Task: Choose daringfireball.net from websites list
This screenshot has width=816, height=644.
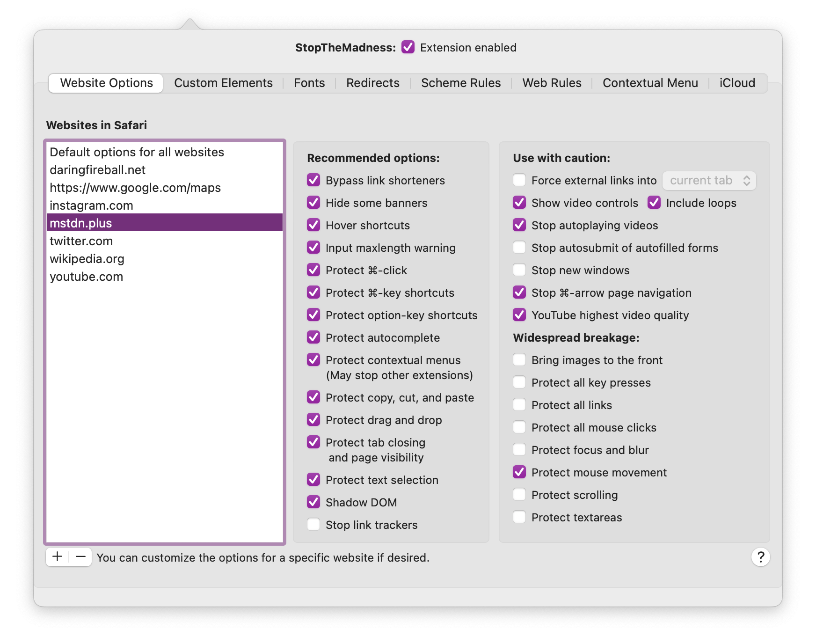Action: (x=97, y=170)
